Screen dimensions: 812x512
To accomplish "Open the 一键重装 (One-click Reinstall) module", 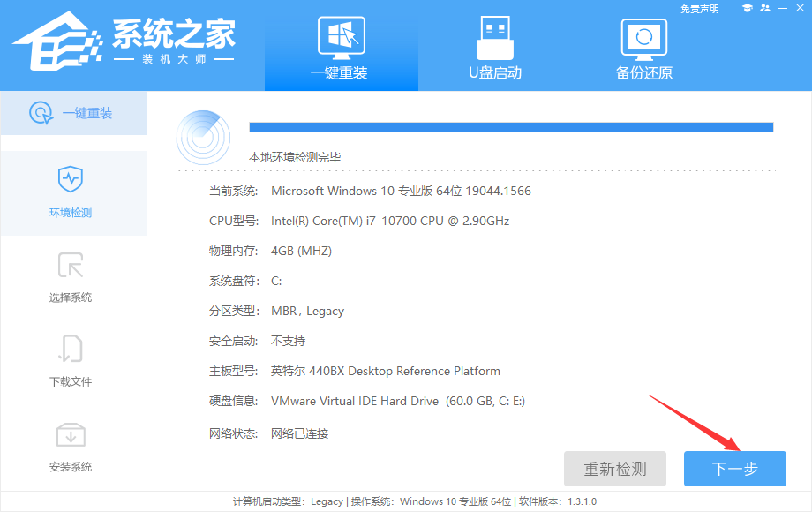I will coord(341,44).
